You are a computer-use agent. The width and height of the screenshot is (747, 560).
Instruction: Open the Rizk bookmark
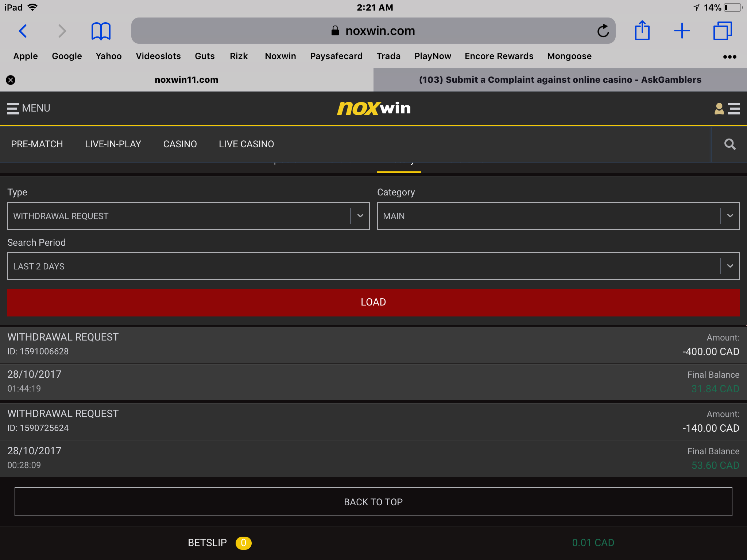click(x=239, y=56)
